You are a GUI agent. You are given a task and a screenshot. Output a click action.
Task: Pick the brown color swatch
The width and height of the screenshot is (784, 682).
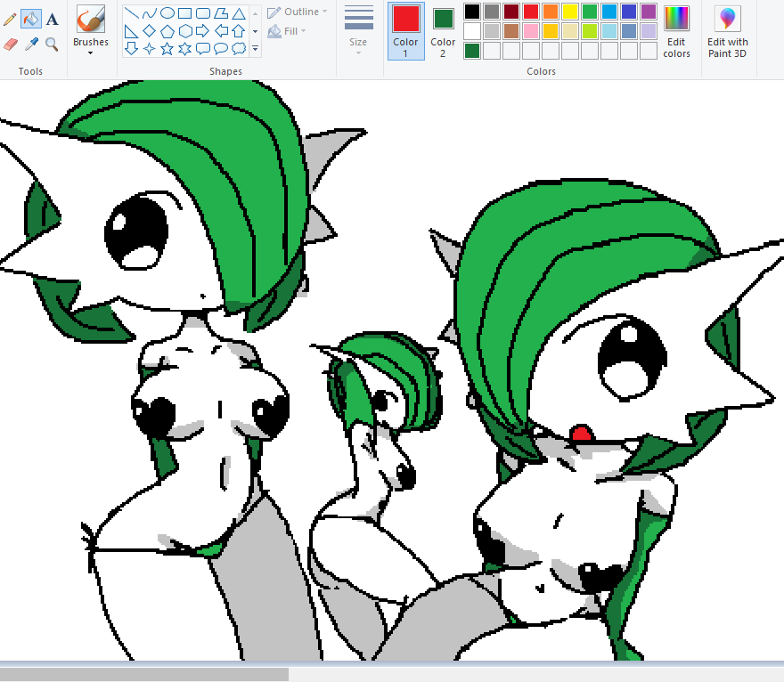511,31
